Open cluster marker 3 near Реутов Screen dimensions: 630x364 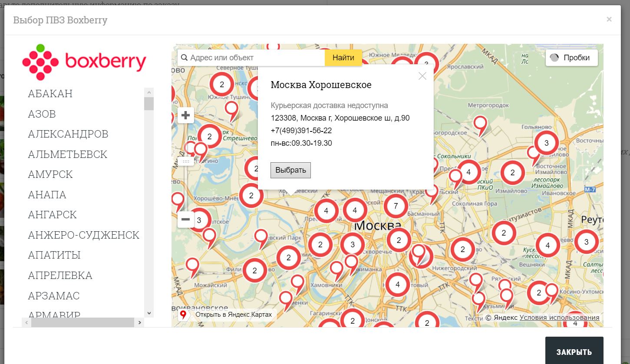click(x=586, y=242)
